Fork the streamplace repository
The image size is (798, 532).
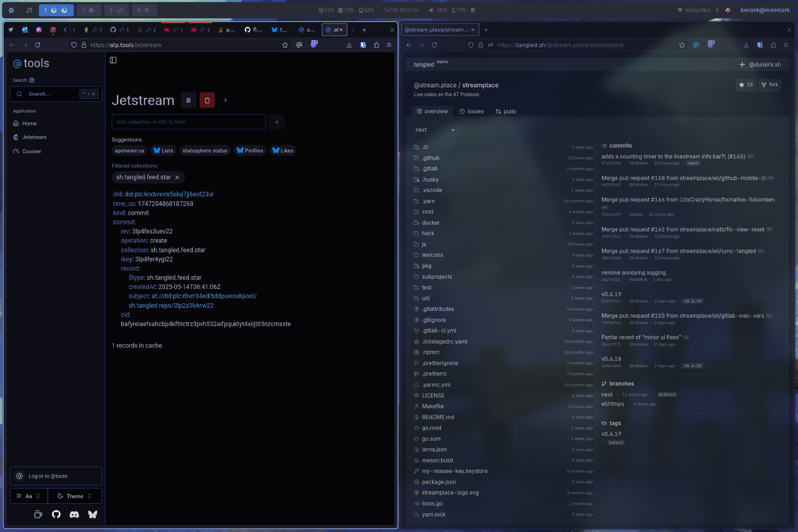770,85
